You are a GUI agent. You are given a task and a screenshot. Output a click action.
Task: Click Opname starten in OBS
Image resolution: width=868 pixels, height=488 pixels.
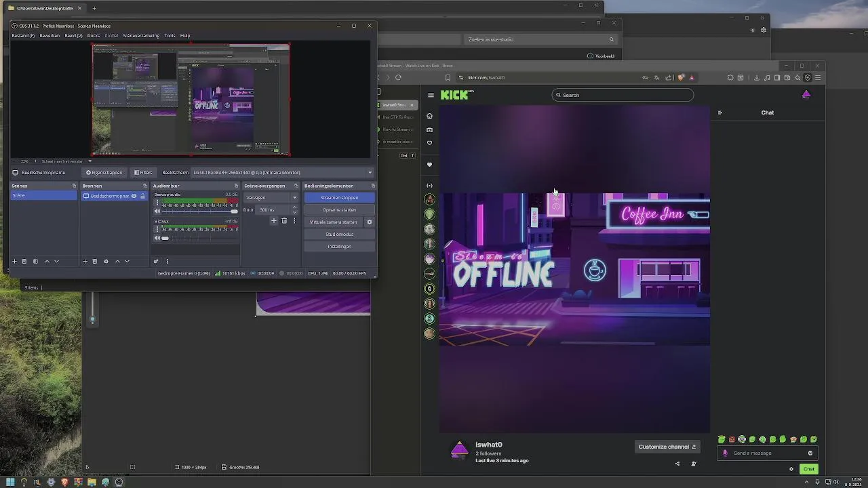click(x=339, y=209)
